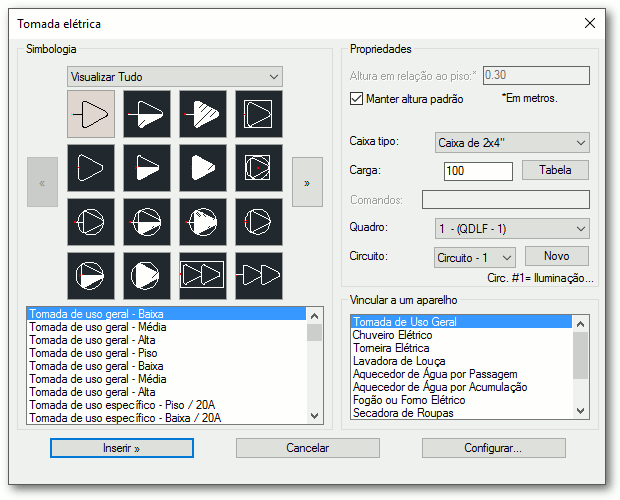Open Configurar... settings
Viewport: 620px width, 500px height.
click(493, 448)
